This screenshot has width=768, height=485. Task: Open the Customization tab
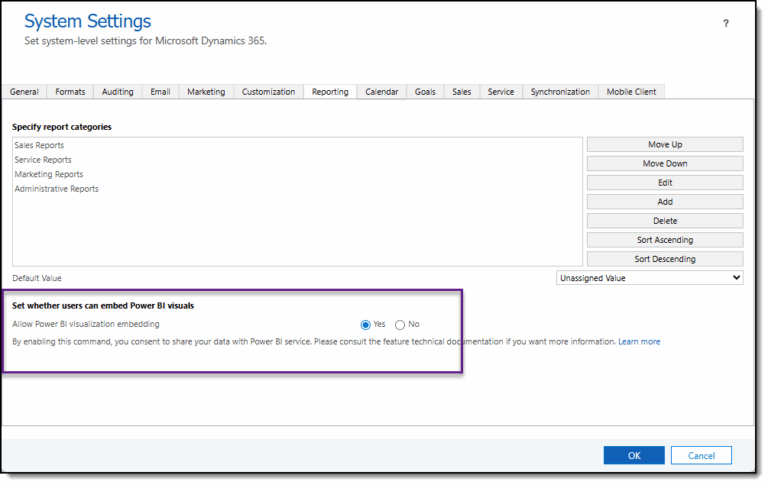268,92
